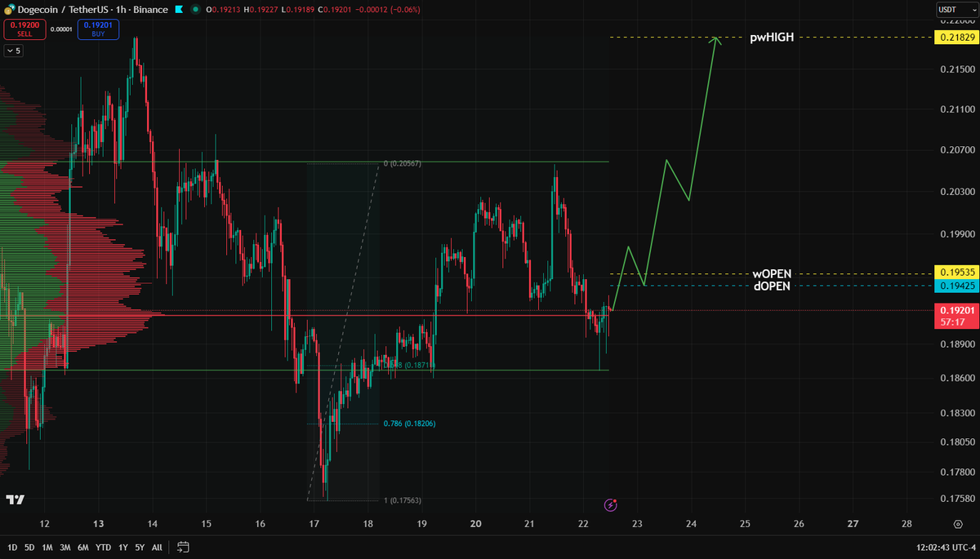
Task: Click the date 25 on time axis
Action: [745, 524]
